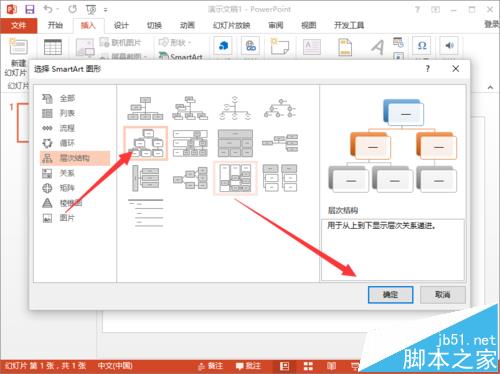Open the 幻灯片放映 ribbon tab
500x374 pixels.
tap(232, 25)
